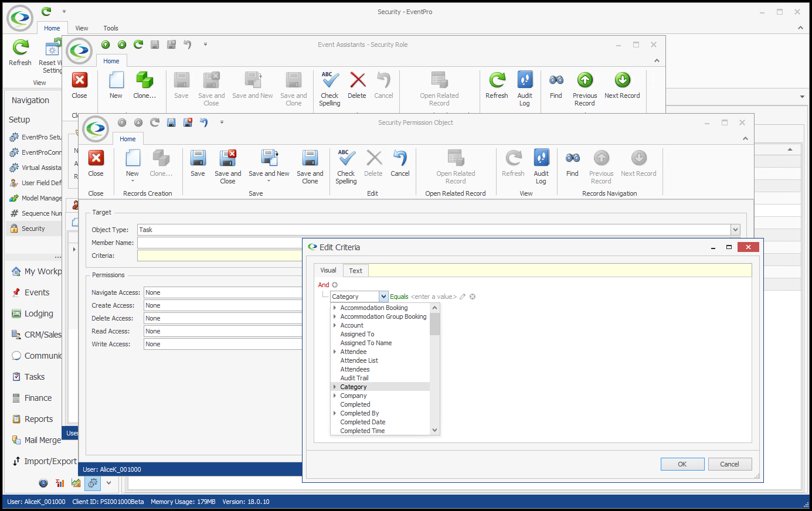
Task: Click Save and Close in Permission Object window
Action: 227,167
